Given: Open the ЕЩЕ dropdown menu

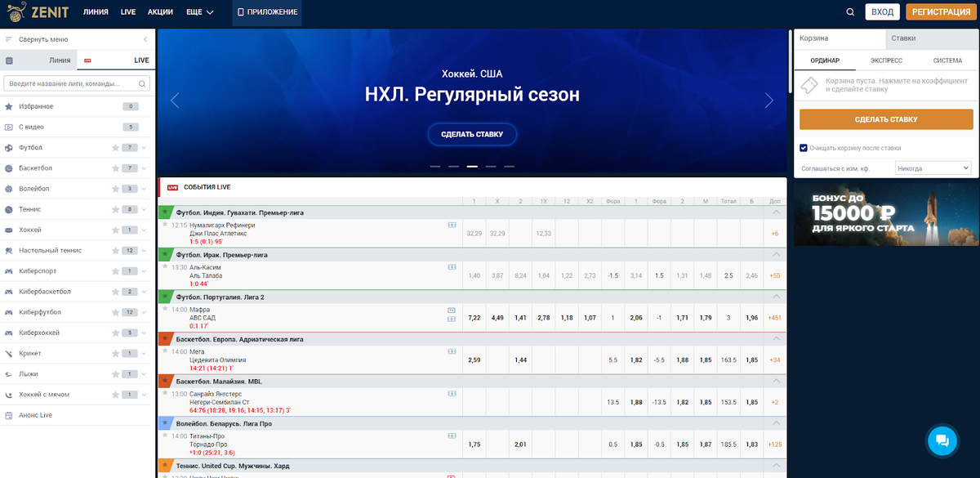Looking at the screenshot, I should [x=199, y=12].
